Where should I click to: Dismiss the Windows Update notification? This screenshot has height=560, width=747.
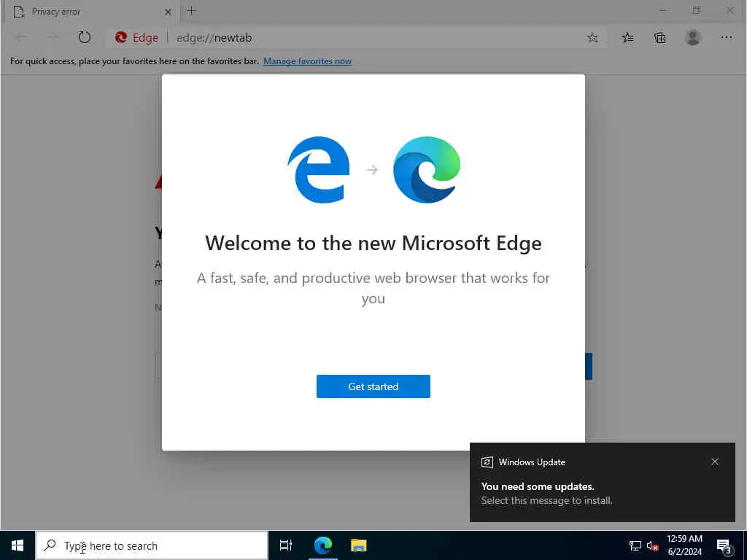click(715, 462)
